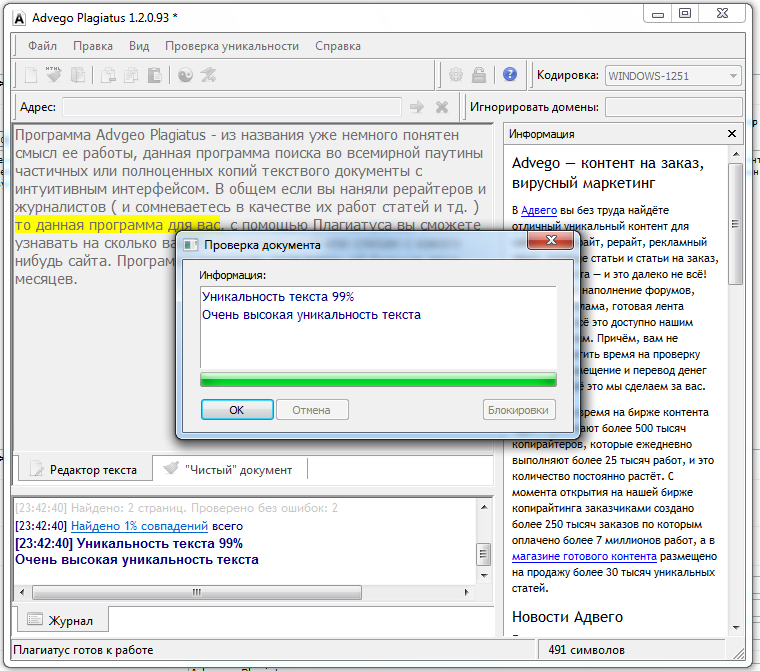The width and height of the screenshot is (760, 671).
Task: Select the Журнал tab
Action: pos(61,621)
